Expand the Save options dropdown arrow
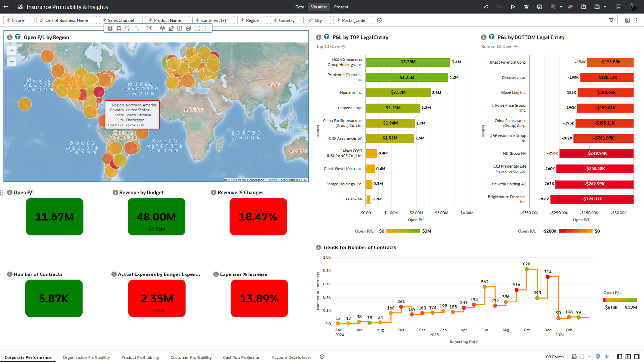The width and height of the screenshot is (644, 362). coord(605,7)
